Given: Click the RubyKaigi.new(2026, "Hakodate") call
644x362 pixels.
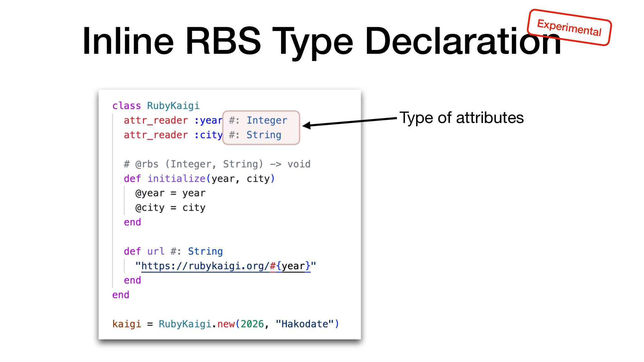Looking at the screenshot, I should click(249, 324).
